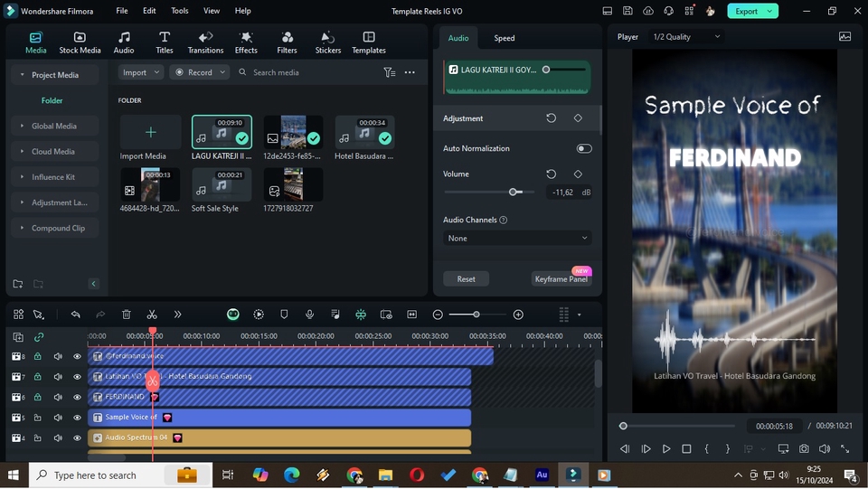Hide track 8 with eye icon

[x=77, y=357]
